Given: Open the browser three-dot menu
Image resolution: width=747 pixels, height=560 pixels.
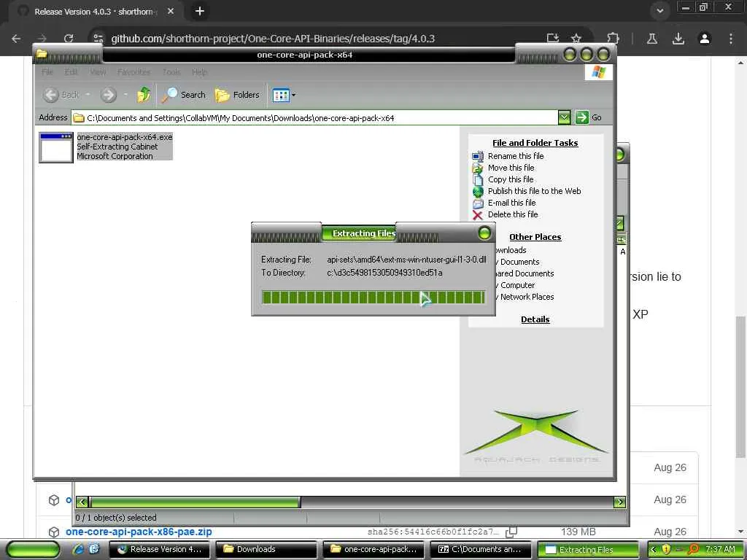Looking at the screenshot, I should (x=731, y=39).
